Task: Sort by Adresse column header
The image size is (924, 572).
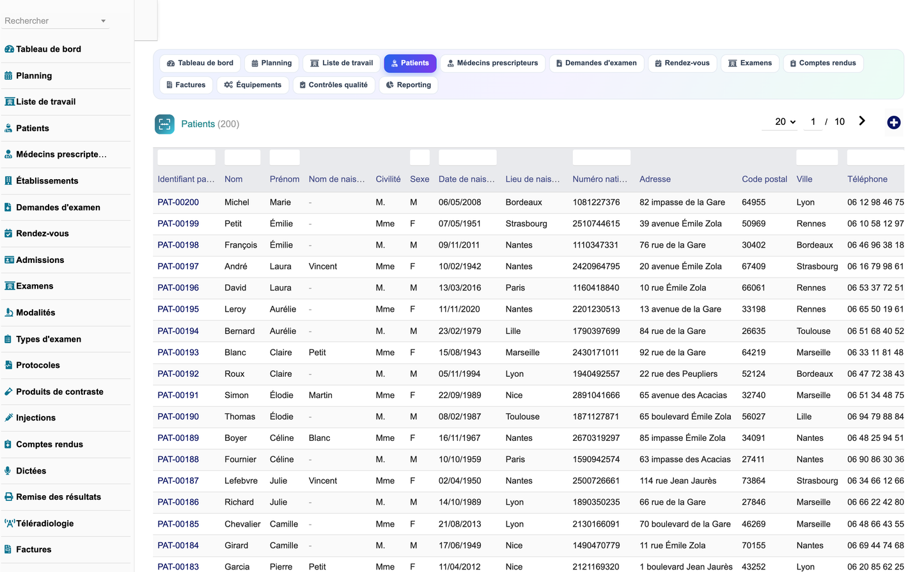Action: (655, 179)
